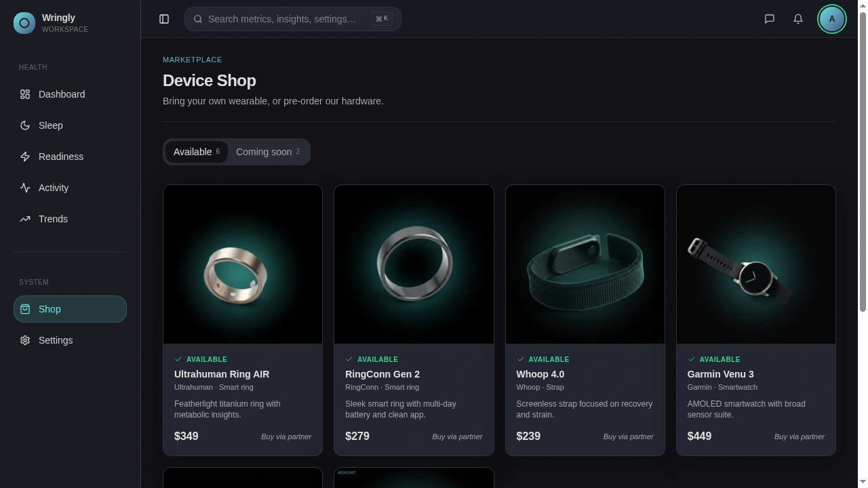Open the RingConn Gen 2 product image
The height and width of the screenshot is (488, 868).
(414, 264)
